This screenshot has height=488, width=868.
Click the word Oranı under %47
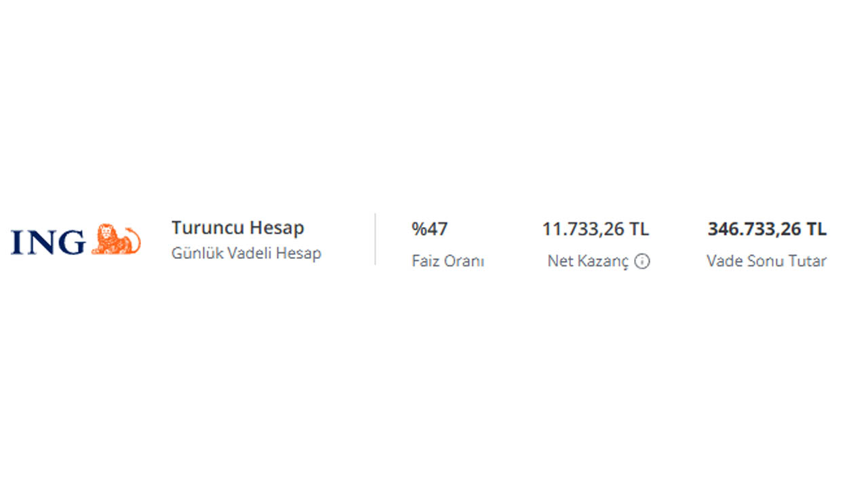tap(465, 261)
